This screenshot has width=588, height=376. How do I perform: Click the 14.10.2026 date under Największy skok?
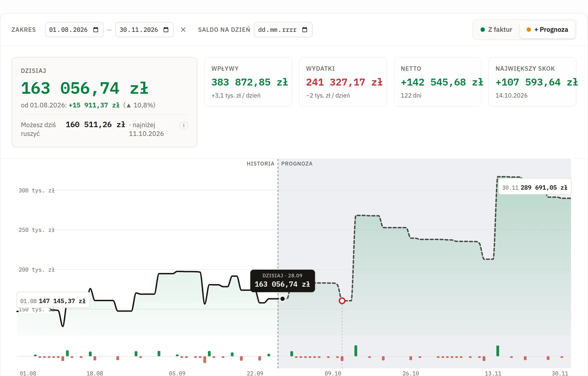[x=511, y=95]
